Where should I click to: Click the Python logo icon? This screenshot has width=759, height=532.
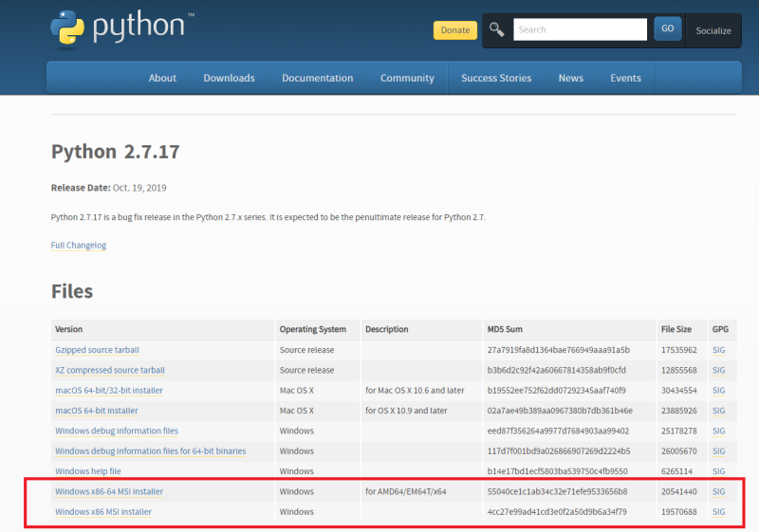67,28
